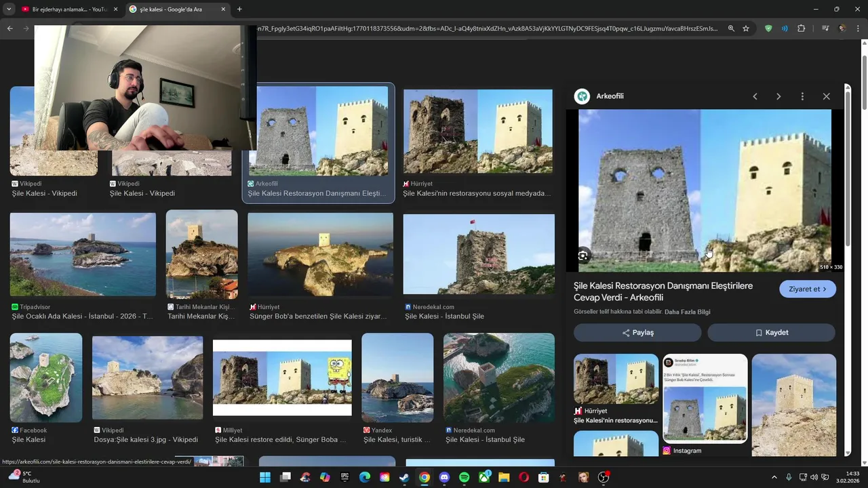Open the Epic Games launcher from taskbar
Viewport: 868px width, 488px height.
click(344, 478)
